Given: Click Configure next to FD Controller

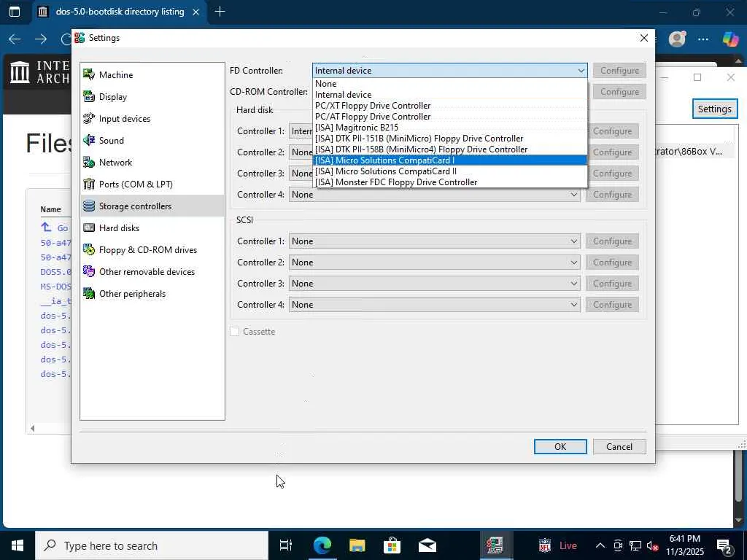Looking at the screenshot, I should 619,71.
